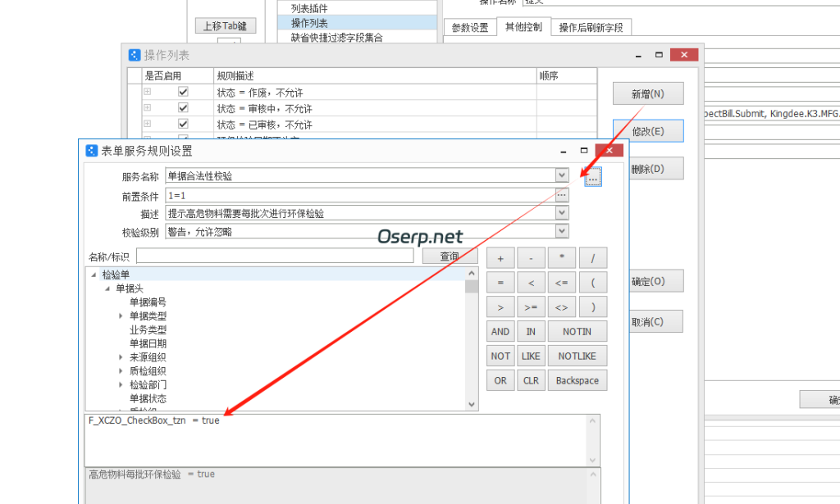Open the 服务名称 dropdown
The width and height of the screenshot is (840, 504).
pyautogui.click(x=561, y=175)
